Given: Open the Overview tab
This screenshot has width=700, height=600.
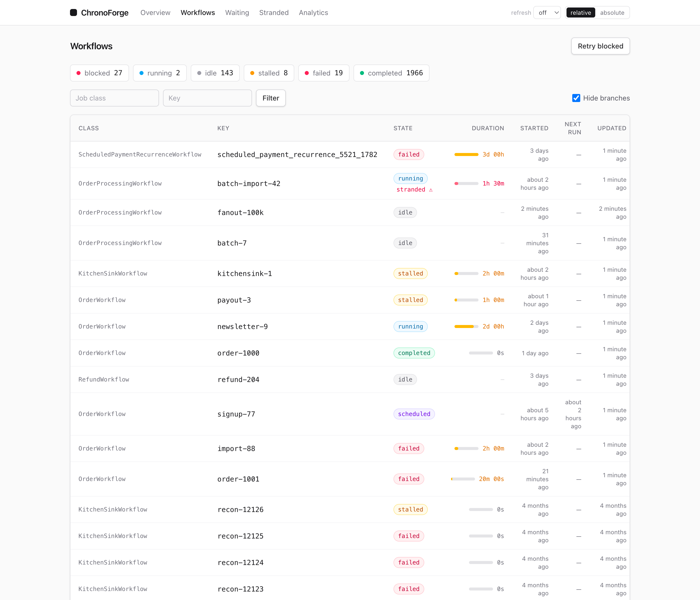Looking at the screenshot, I should [x=155, y=12].
